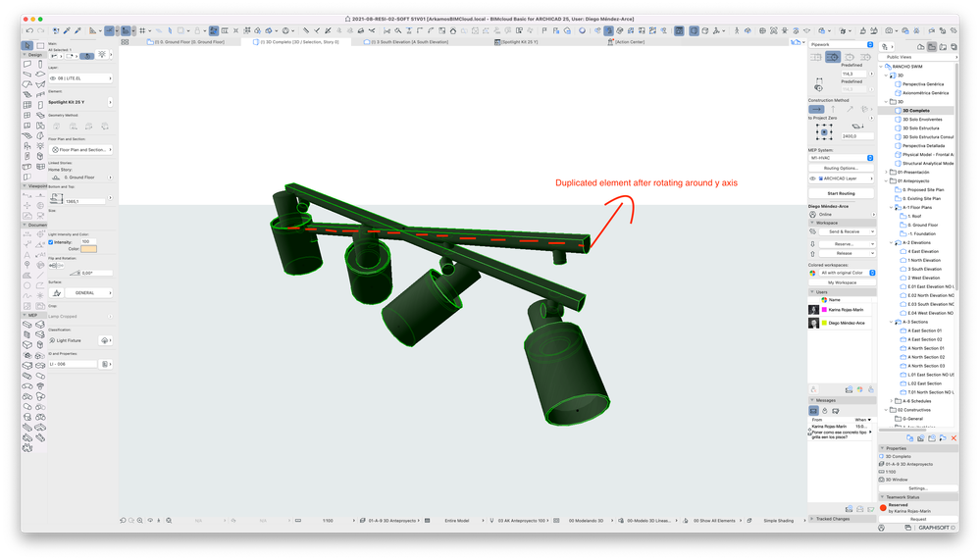Click the Send and Receive arrows icon
Viewport: 980px width, 560px height.
813,231
